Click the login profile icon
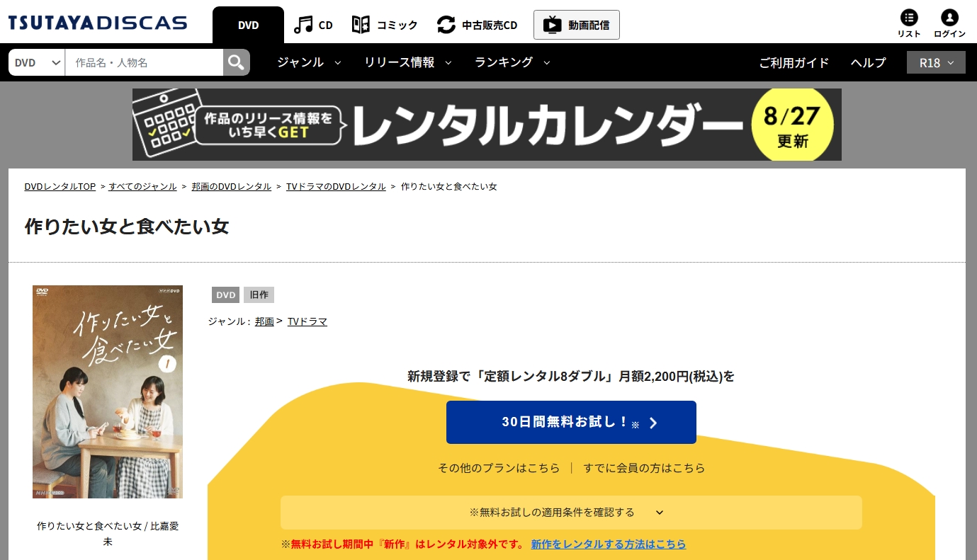Image resolution: width=977 pixels, height=560 pixels. tap(949, 24)
